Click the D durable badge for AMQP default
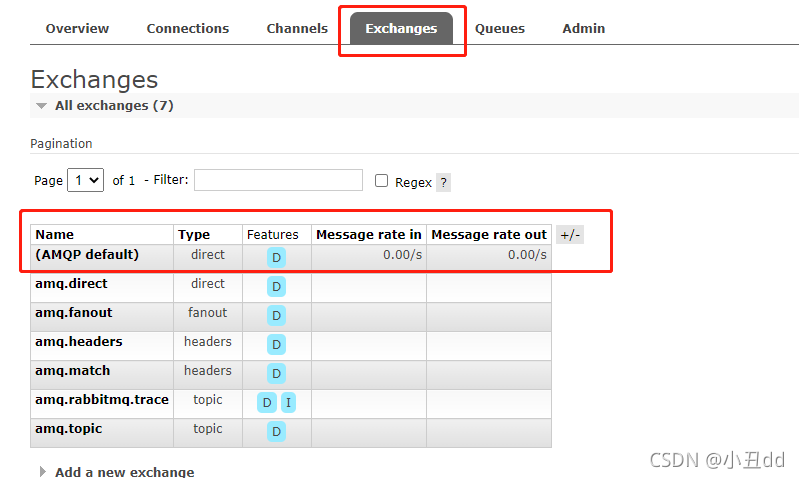Screen dimensions: 799x478 (x=276, y=257)
